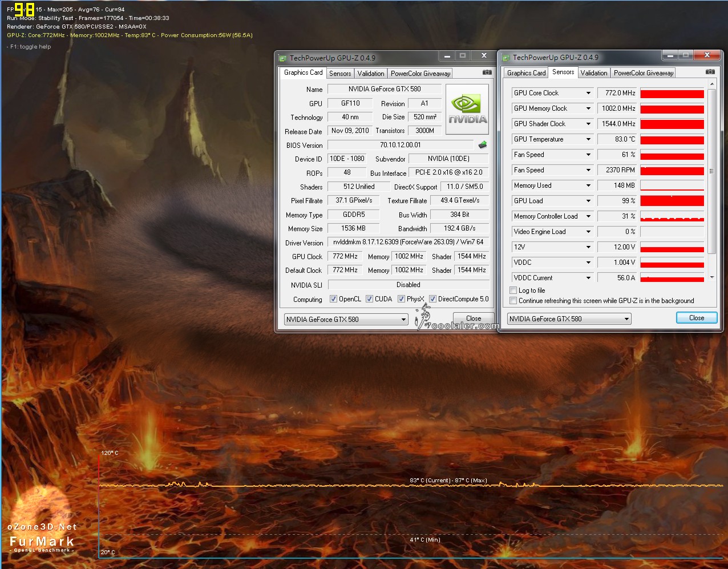The height and width of the screenshot is (569, 728).
Task: Toggle DirectCompute 5.0 checkbox
Action: coord(432,299)
